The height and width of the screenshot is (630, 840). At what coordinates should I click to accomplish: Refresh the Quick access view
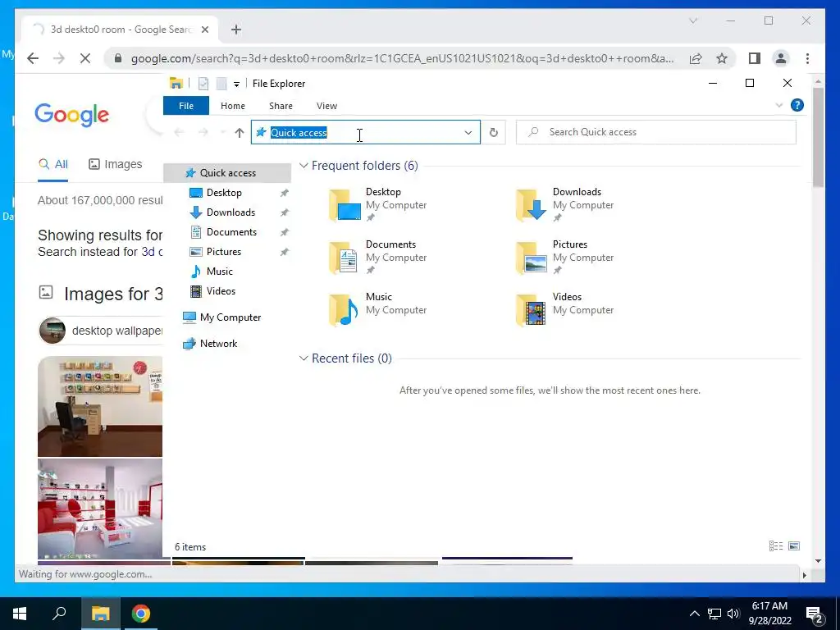(x=493, y=132)
